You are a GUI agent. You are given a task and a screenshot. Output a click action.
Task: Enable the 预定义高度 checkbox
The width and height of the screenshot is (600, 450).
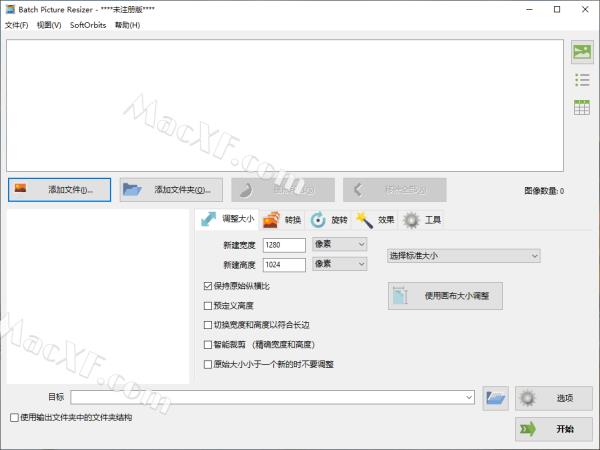208,306
